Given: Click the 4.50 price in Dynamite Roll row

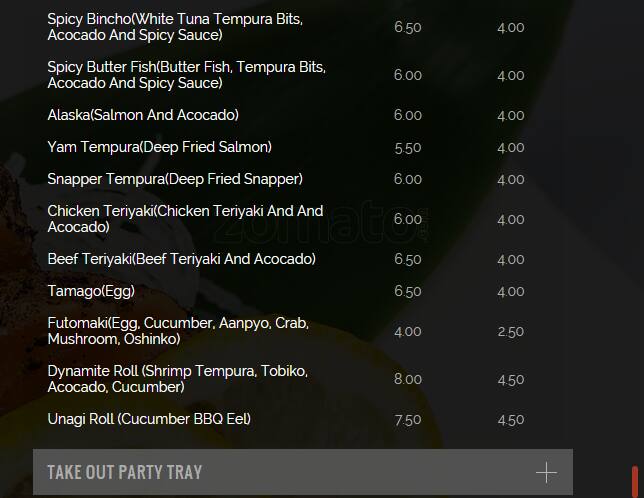Looking at the screenshot, I should click(510, 380).
